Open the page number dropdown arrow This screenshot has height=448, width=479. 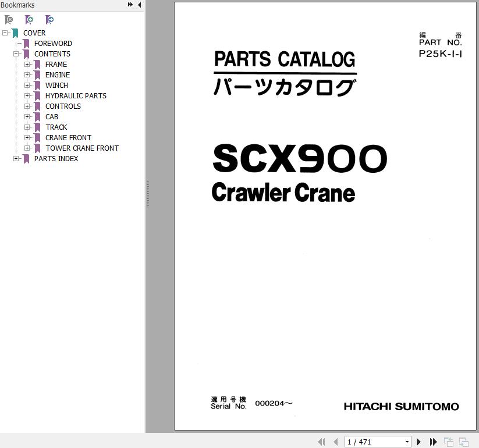point(407,442)
